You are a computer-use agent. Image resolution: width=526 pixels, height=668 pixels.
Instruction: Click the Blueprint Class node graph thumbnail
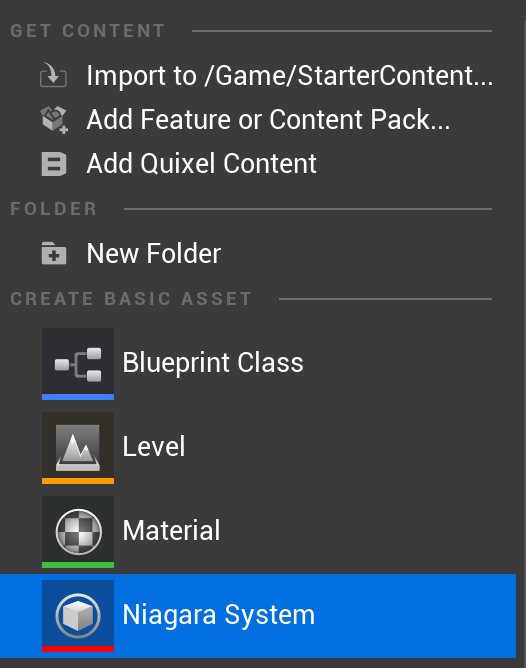(78, 361)
